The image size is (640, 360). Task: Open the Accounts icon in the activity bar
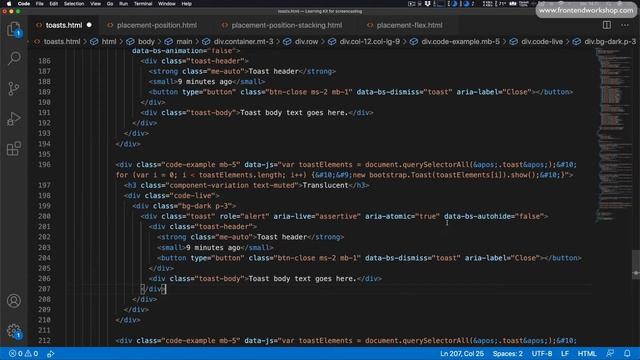pyautogui.click(x=14, y=301)
